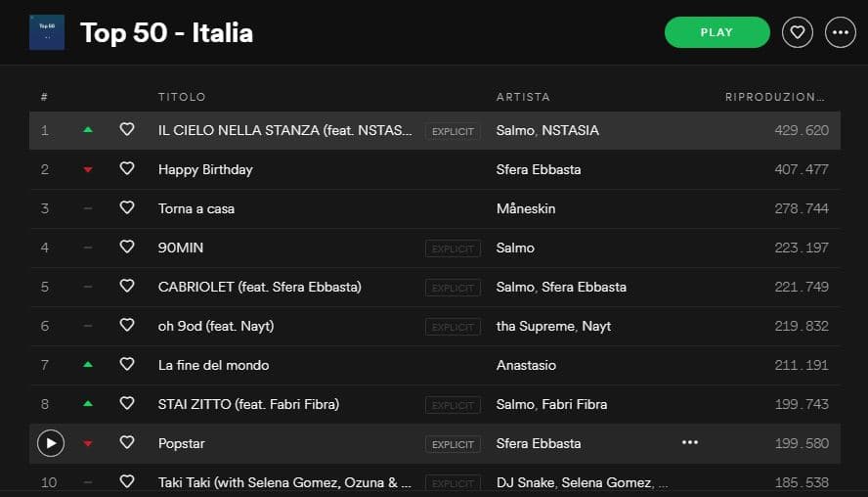Open more options for Popstar track

(x=690, y=442)
